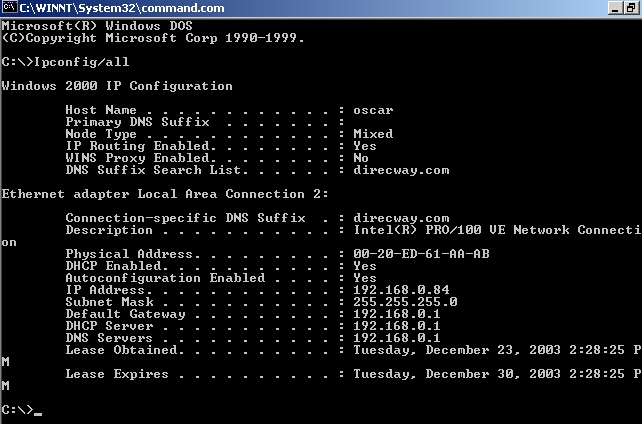
Task: Click the Lease Obtained date December 23, 2003
Action: pos(493,350)
